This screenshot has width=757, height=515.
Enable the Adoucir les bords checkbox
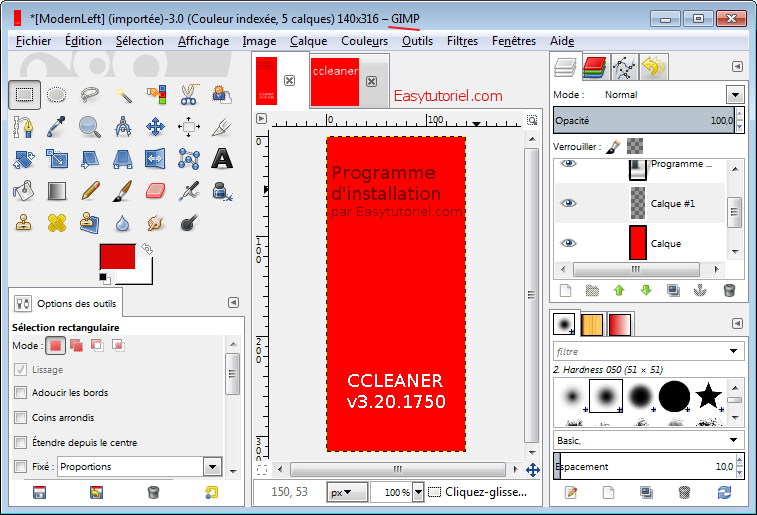pyautogui.click(x=20, y=393)
